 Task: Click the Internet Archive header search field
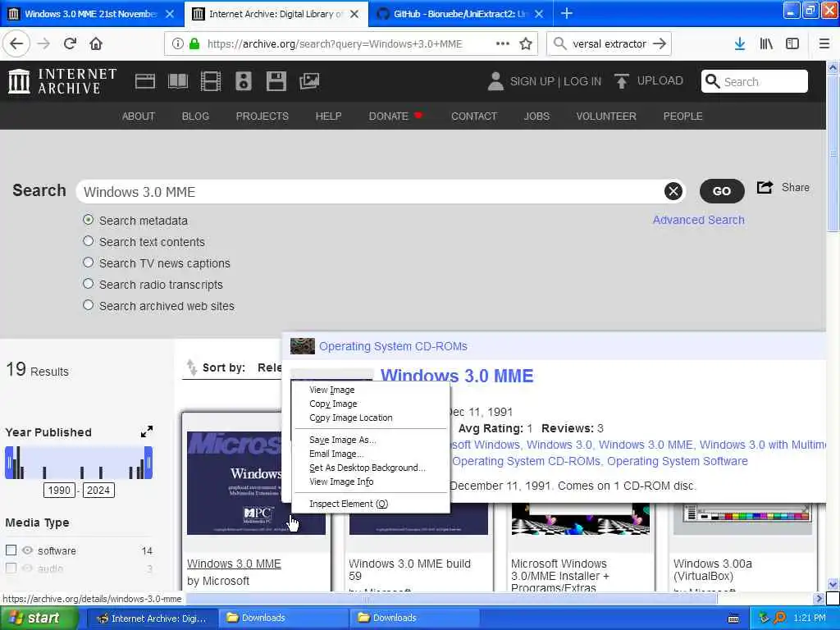[x=755, y=81]
